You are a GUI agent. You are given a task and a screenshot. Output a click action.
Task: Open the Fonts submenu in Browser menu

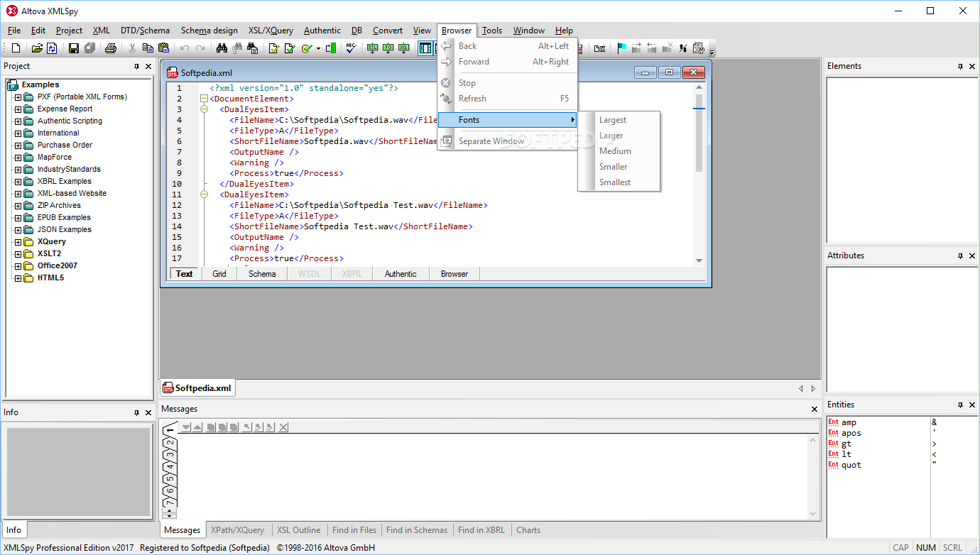pyautogui.click(x=507, y=120)
